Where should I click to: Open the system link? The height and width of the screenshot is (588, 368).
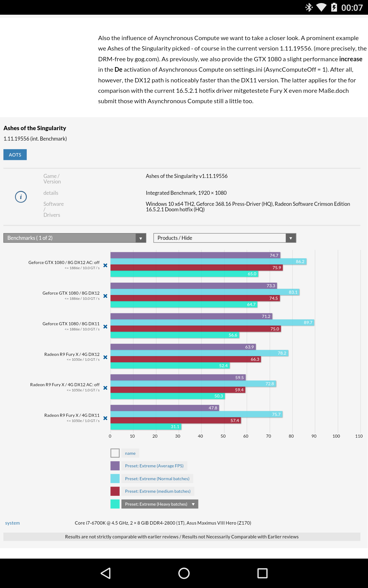tap(13, 523)
